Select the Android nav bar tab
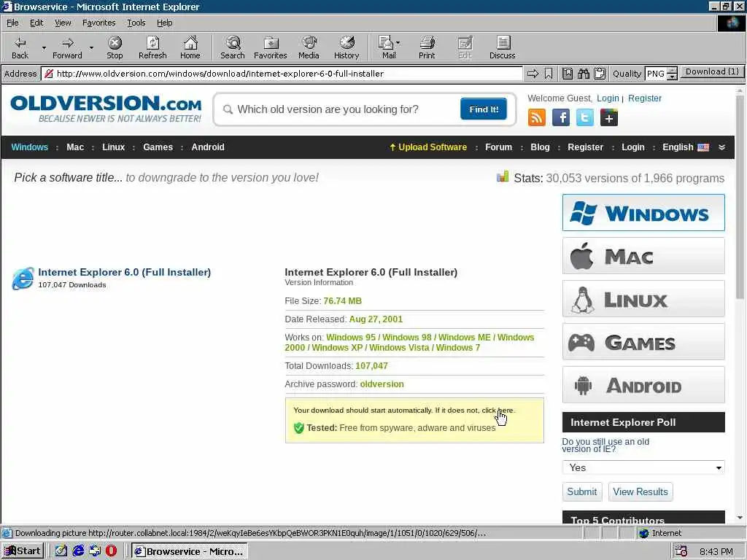747x560 pixels. [x=208, y=147]
